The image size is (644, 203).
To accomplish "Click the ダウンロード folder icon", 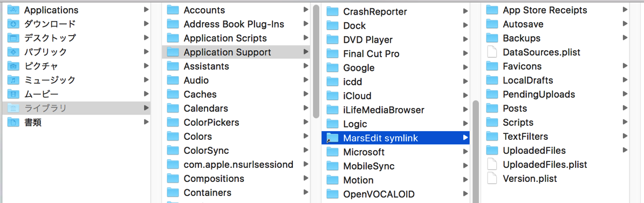I will 13,24.
